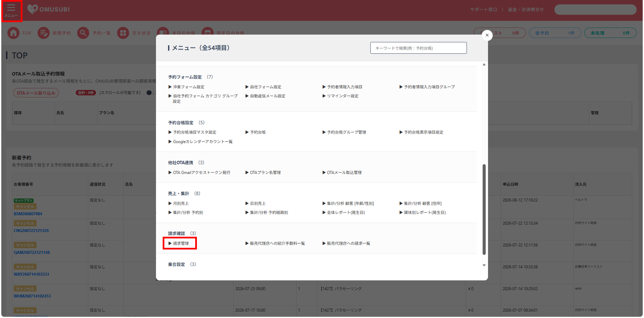Viewport: 644px width, 318px height.
Task: Click the keyword search field in the menu
Action: pyautogui.click(x=418, y=48)
